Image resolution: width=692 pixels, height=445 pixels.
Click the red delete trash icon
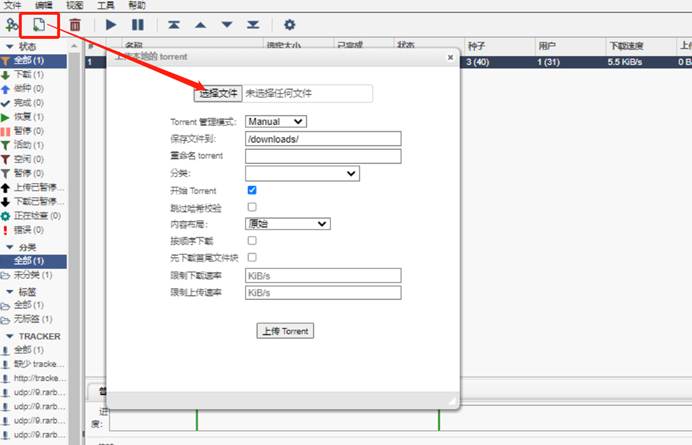tap(75, 24)
